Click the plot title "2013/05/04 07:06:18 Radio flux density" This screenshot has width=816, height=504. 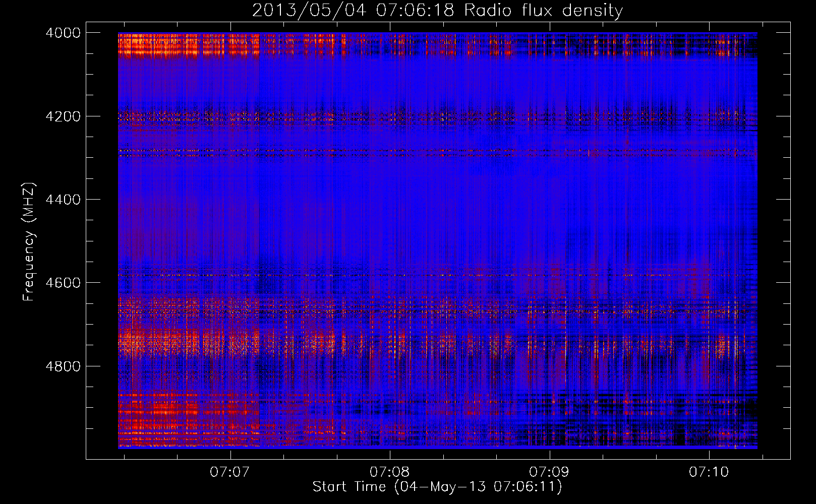(437, 11)
